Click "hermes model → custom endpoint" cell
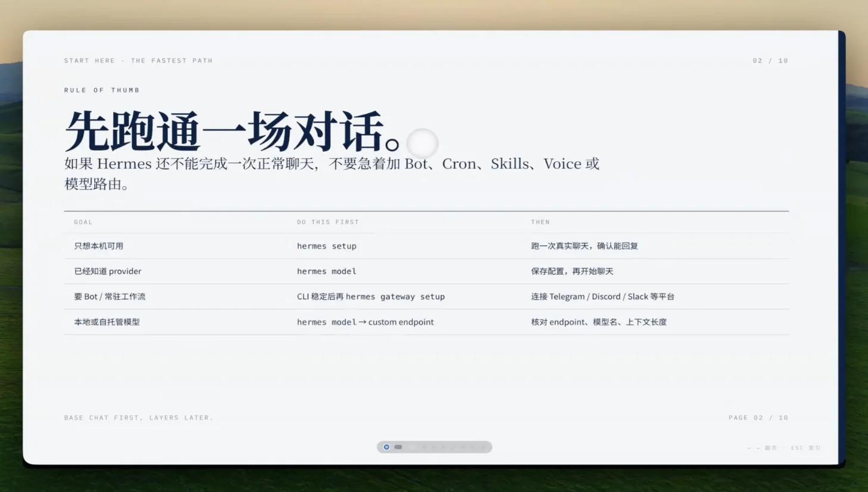This screenshot has height=492, width=868. pos(366,322)
